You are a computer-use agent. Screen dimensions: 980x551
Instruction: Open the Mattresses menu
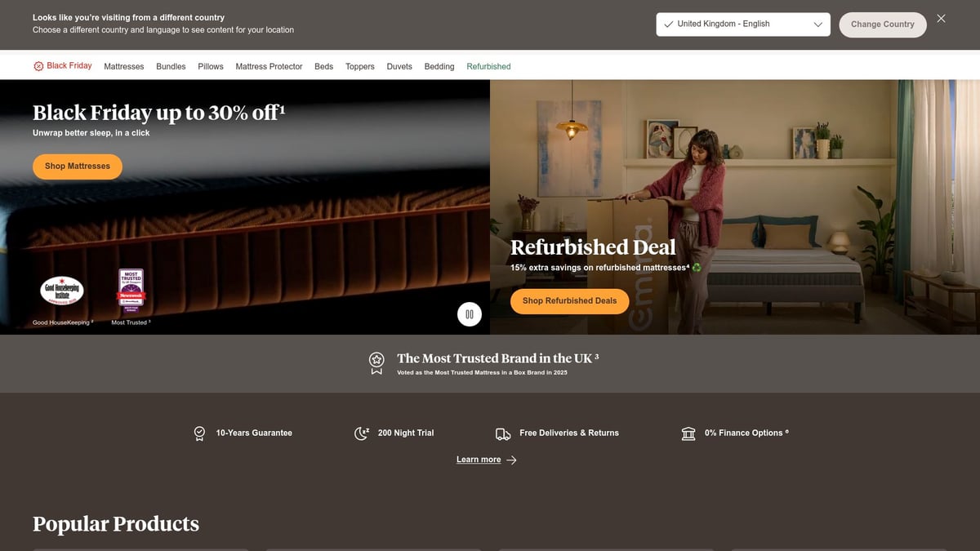[124, 67]
